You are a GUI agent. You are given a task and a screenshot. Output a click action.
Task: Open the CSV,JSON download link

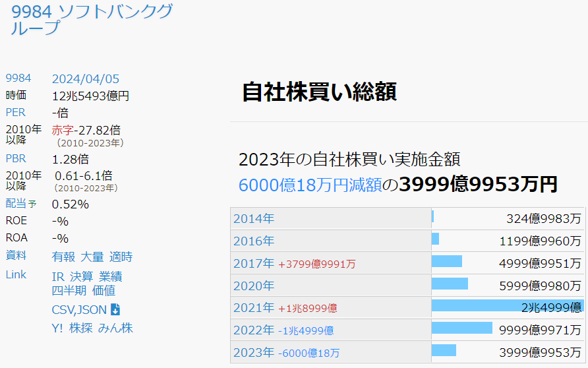pyautogui.click(x=79, y=310)
